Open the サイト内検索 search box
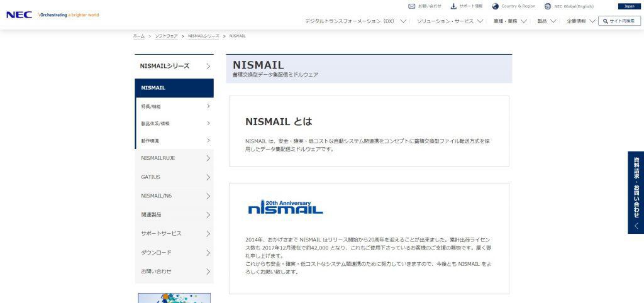Screen dimensions: 644x303 (x=619, y=21)
